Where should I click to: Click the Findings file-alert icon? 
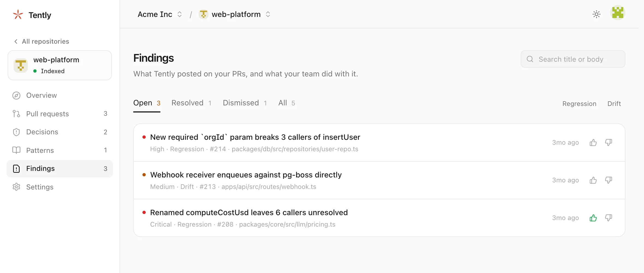16,169
